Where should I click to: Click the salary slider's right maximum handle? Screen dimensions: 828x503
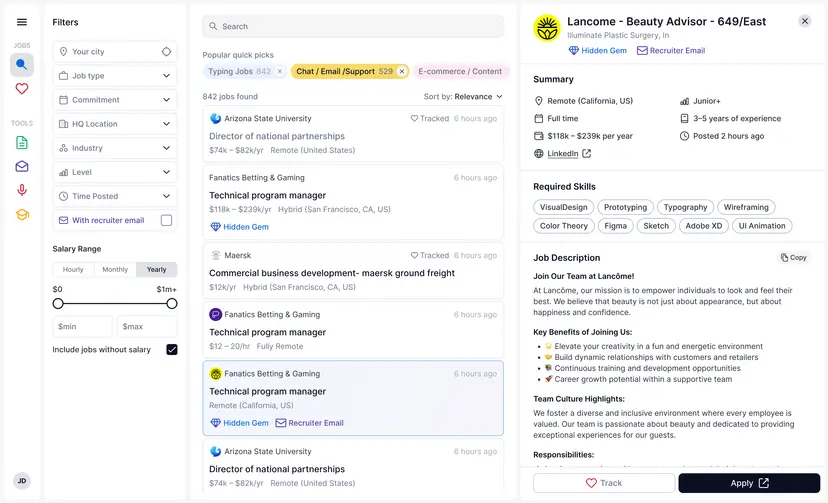[x=172, y=303]
